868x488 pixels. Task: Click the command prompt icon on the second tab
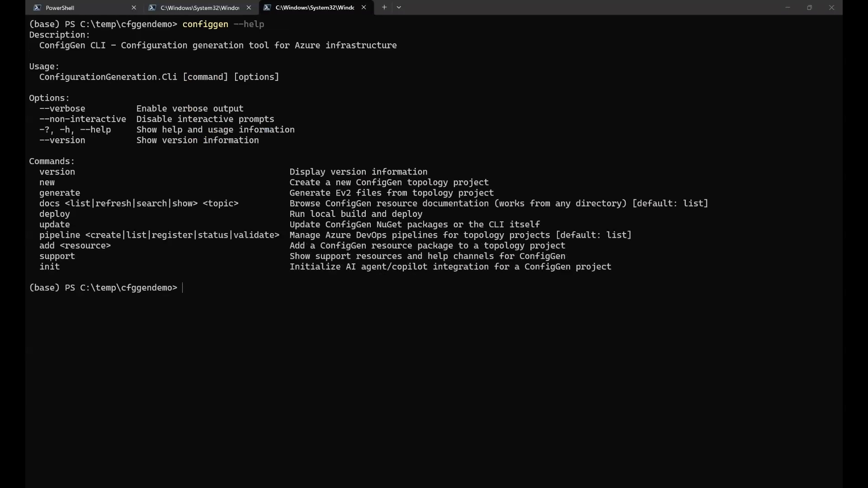(153, 8)
